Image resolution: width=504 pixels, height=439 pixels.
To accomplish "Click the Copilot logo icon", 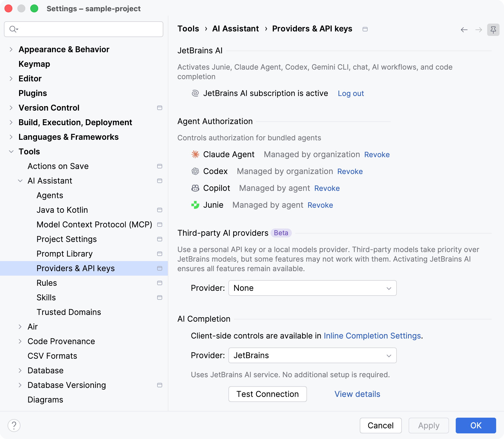I will (195, 188).
